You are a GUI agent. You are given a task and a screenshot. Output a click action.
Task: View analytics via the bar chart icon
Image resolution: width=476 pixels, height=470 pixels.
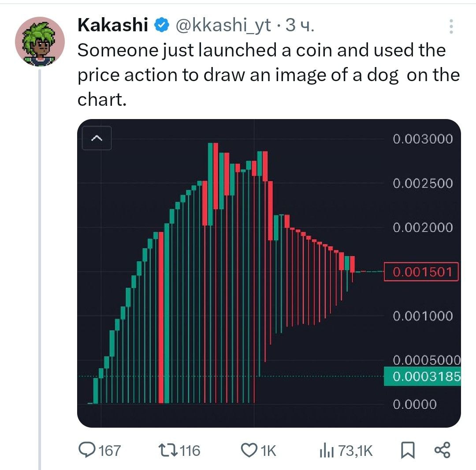pos(327,450)
